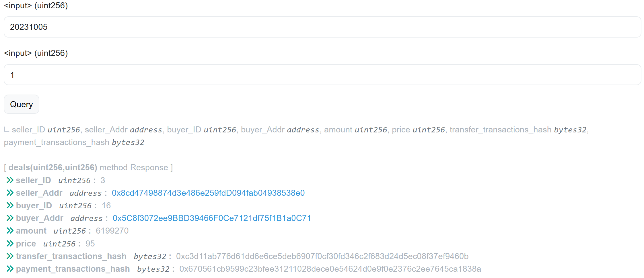Viewport: 644px width, 278px height.
Task: Click the double-chevron icon beside amount
Action: (x=10, y=231)
